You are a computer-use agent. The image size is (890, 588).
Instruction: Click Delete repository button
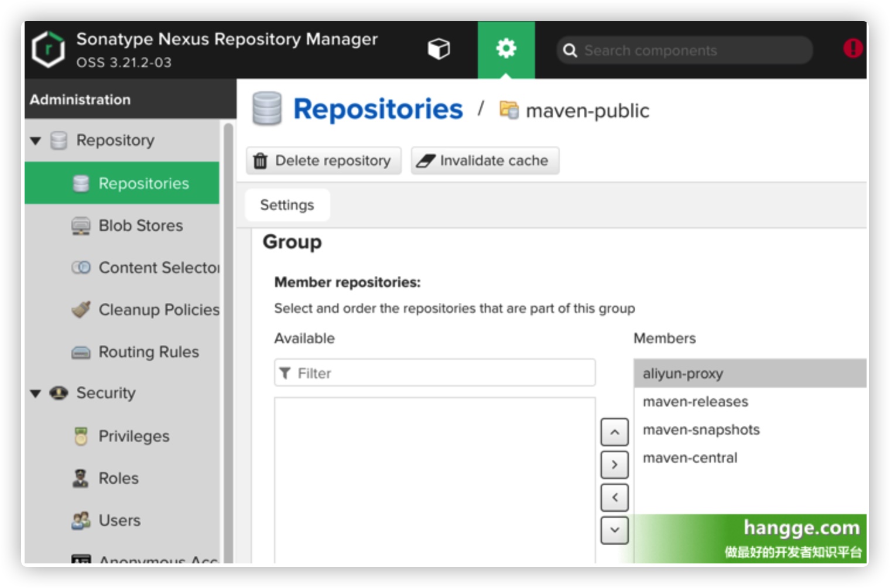324,160
